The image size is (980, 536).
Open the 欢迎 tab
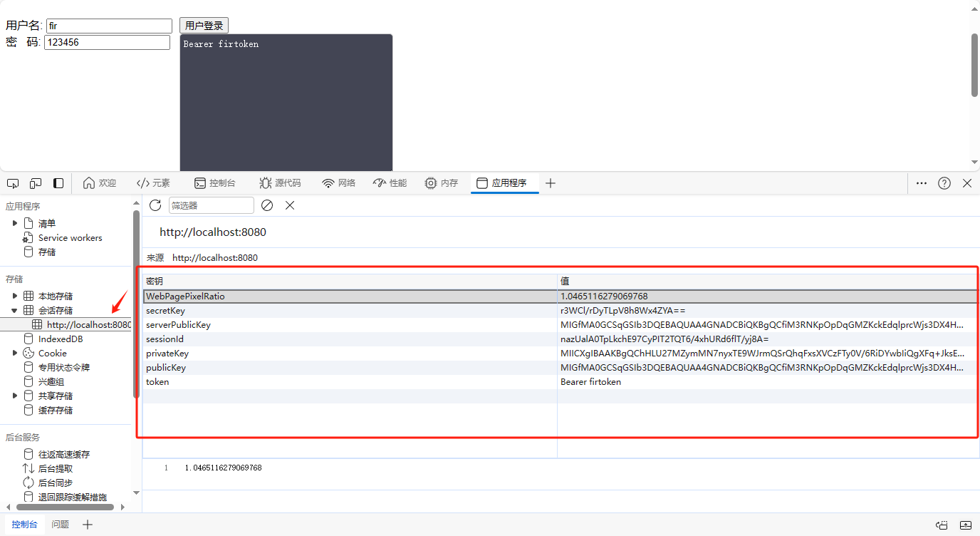pos(100,183)
